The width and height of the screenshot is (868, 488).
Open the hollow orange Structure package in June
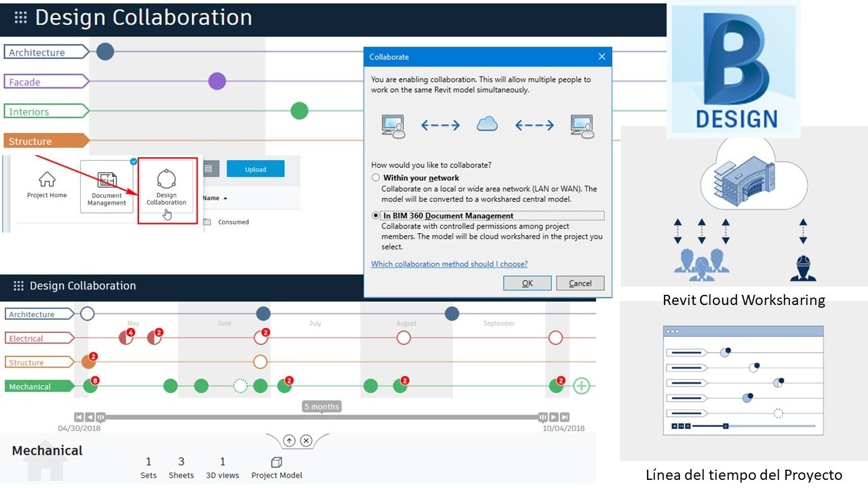260,362
